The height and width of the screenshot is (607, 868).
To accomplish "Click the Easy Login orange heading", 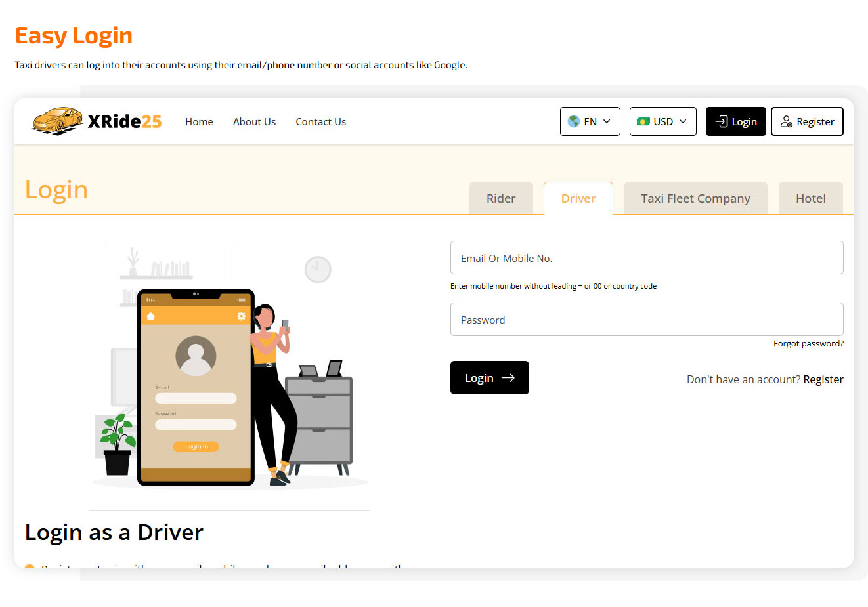I will [x=74, y=35].
